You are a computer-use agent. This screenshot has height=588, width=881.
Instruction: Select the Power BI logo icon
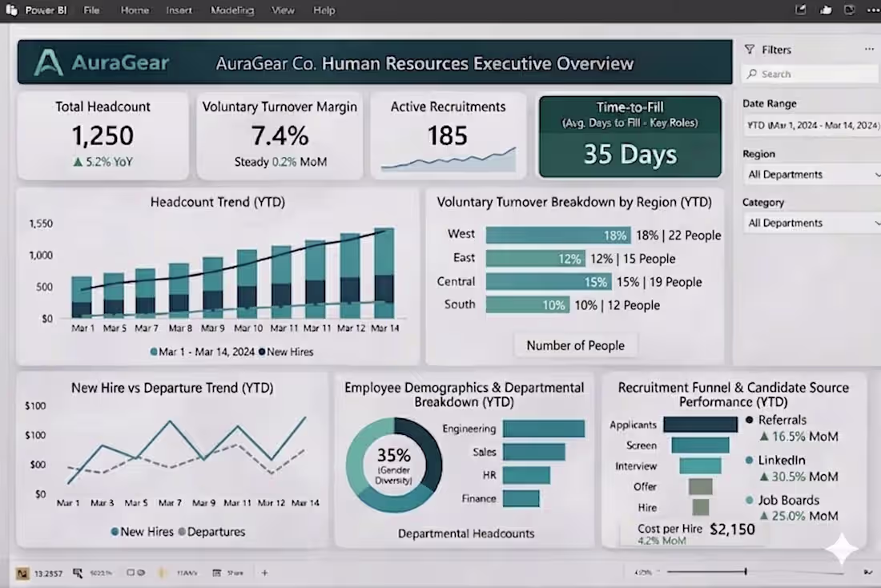point(11,10)
